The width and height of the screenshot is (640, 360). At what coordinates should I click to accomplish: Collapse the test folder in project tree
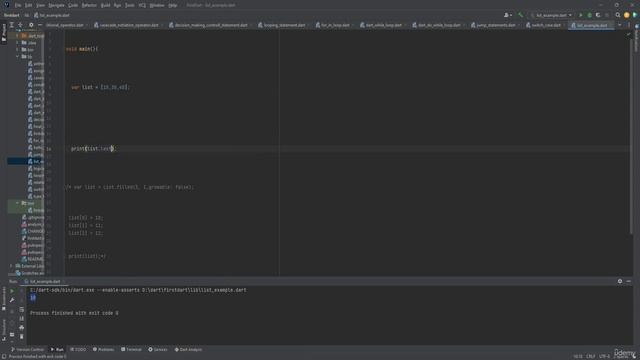tap(18, 203)
